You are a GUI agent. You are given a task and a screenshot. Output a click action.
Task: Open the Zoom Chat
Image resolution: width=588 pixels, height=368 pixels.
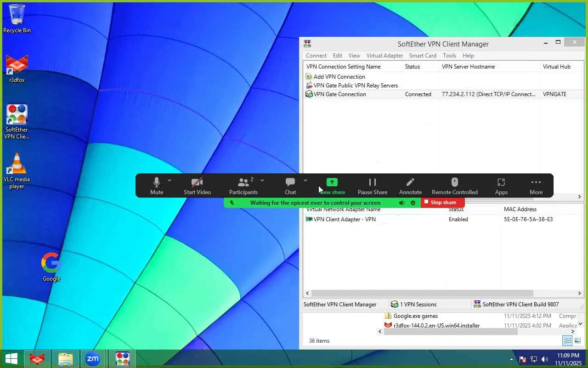point(290,186)
